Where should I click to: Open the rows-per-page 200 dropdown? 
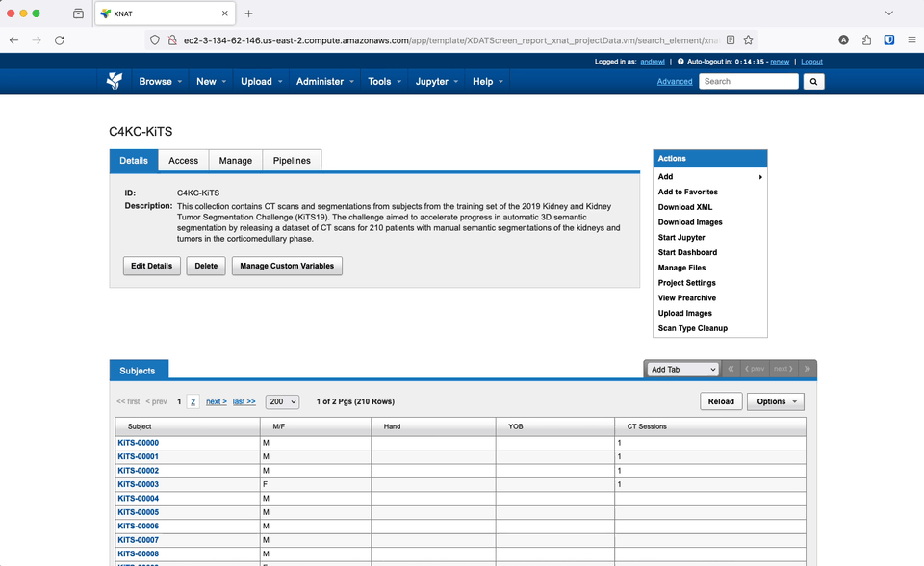click(x=282, y=401)
